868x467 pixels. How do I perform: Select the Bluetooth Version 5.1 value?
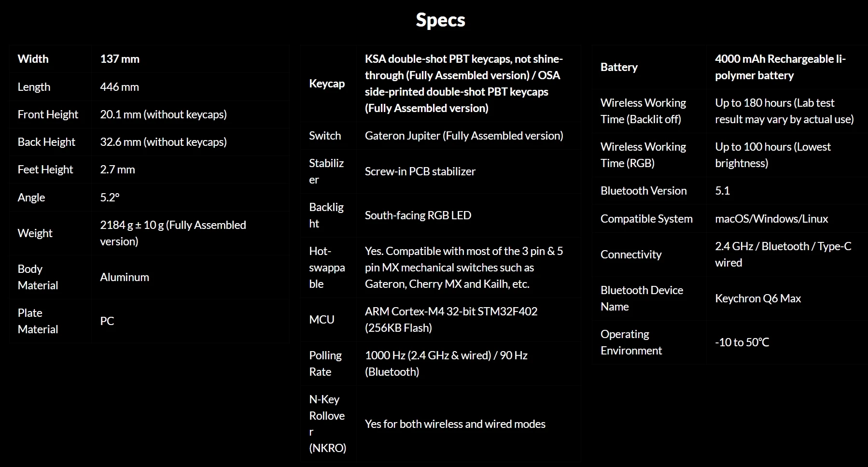tap(722, 191)
